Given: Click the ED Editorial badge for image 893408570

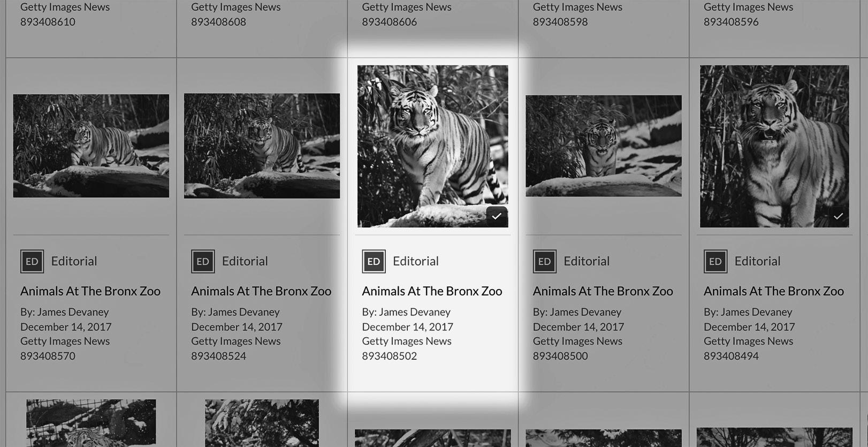Looking at the screenshot, I should [x=32, y=261].
